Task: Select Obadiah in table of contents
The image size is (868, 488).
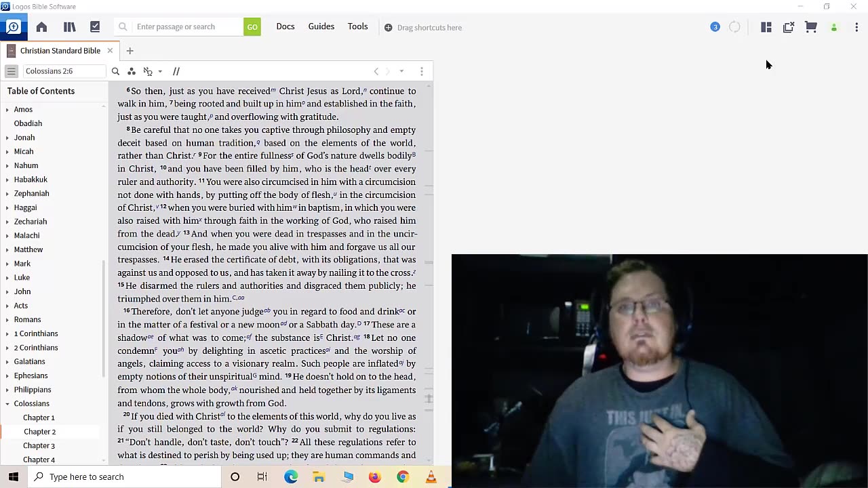Action: point(28,123)
